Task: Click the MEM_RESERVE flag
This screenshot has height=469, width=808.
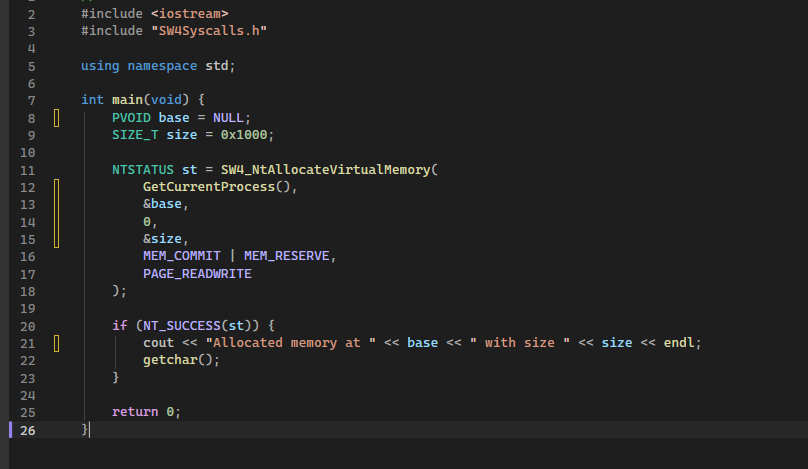Action: (287, 256)
